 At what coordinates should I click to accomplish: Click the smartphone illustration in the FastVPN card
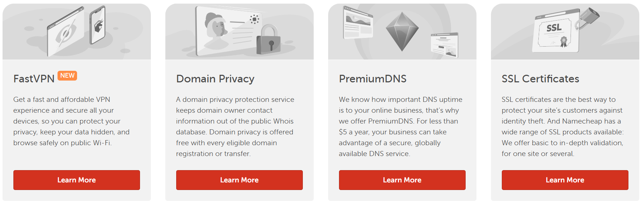point(98,25)
